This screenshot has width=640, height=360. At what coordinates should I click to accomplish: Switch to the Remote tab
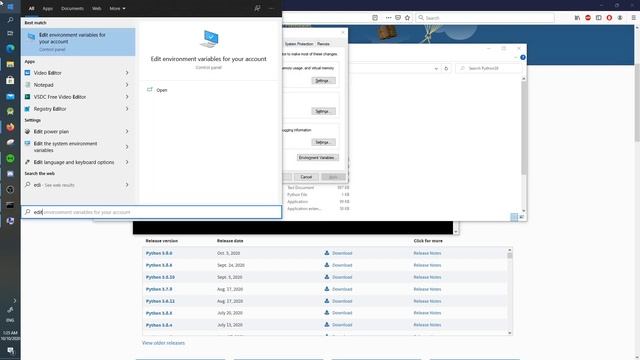323,44
